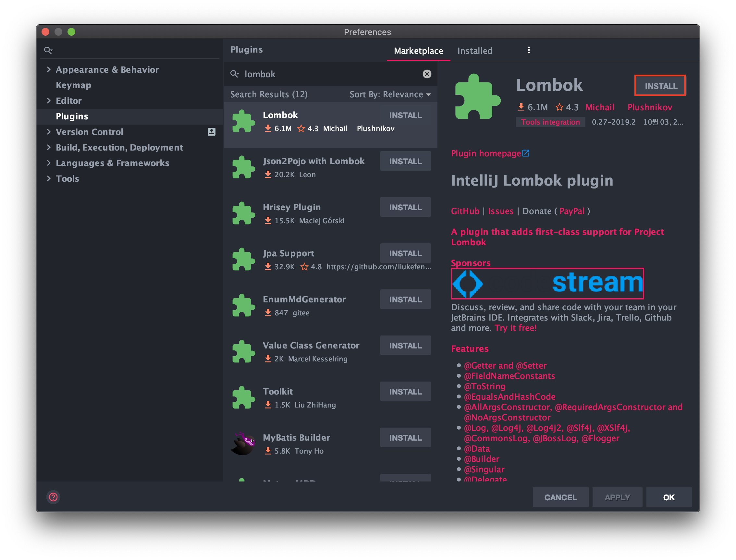This screenshot has width=736, height=560.
Task: Open the plugins options three-dot menu
Action: coord(529,50)
